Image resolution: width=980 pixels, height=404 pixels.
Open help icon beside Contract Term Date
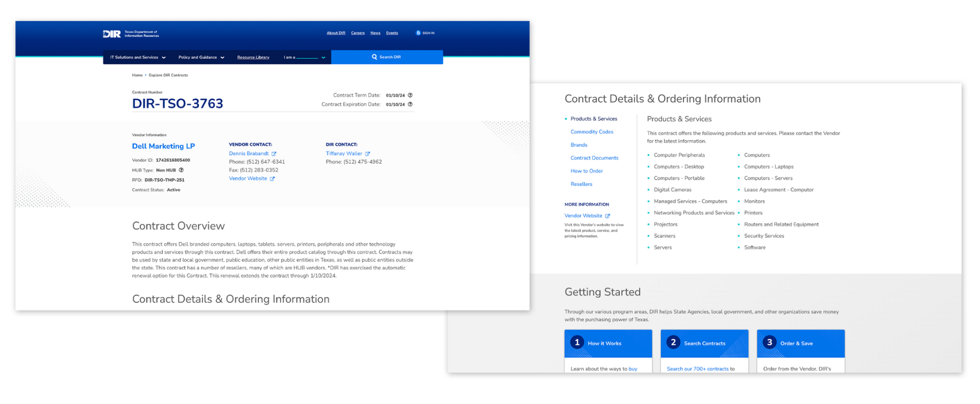(410, 95)
